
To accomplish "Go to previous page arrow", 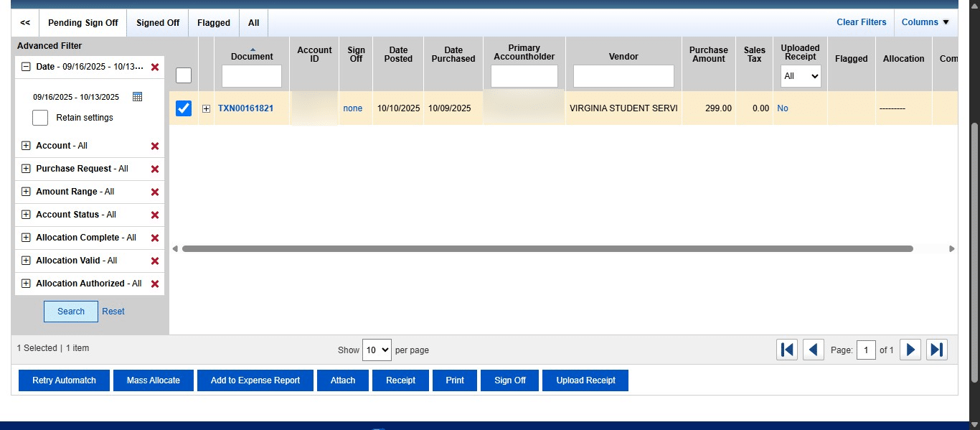I will tap(814, 350).
